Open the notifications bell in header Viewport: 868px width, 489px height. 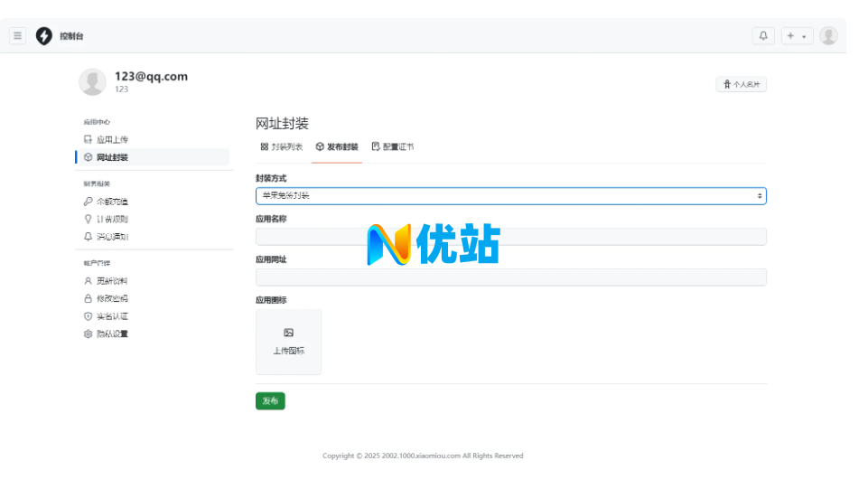pos(763,36)
